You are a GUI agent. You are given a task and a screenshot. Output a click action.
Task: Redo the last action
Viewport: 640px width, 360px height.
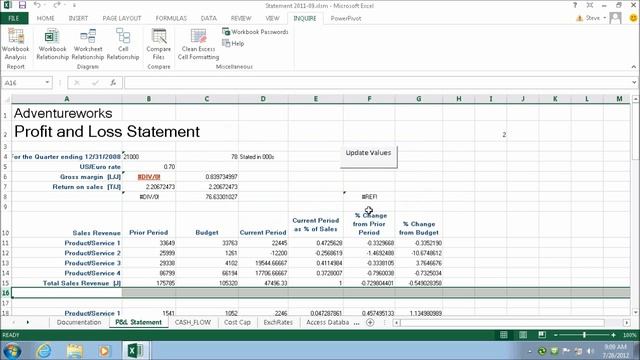[x=56, y=5]
